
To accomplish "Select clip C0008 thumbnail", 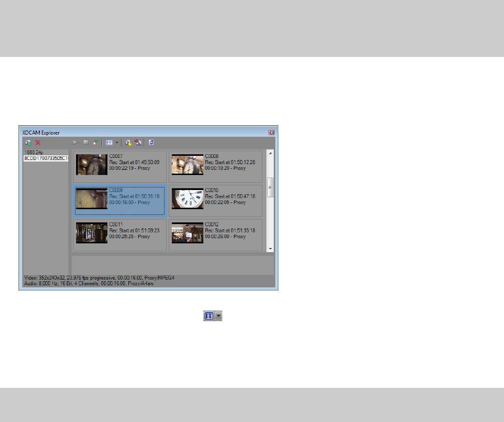I will tap(187, 165).
